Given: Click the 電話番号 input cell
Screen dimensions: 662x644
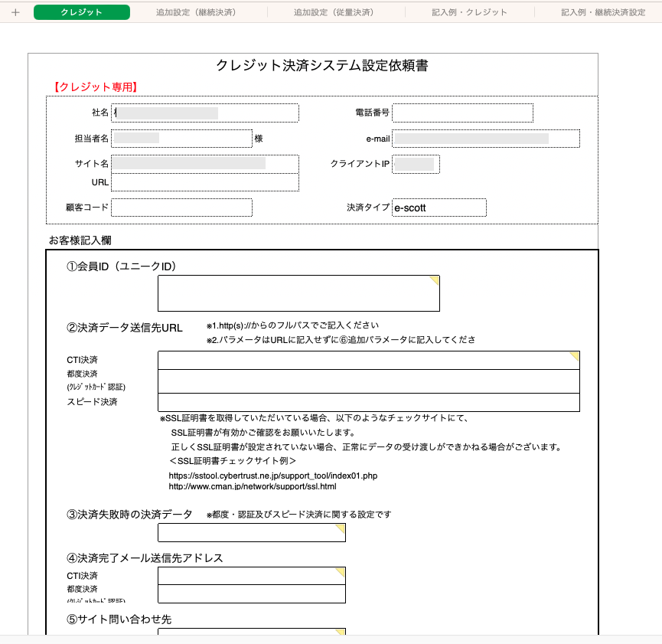Looking at the screenshot, I should click(x=462, y=113).
